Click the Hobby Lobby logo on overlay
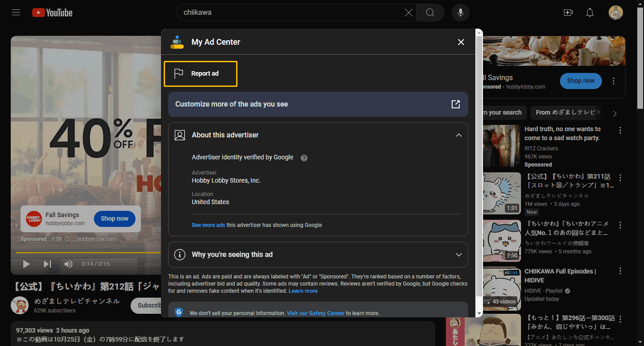The width and height of the screenshot is (644, 346). pyautogui.click(x=34, y=219)
